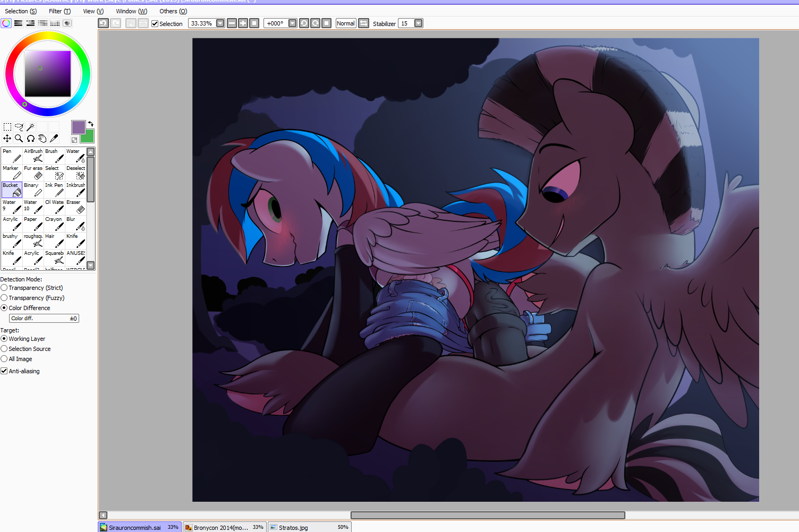Reset the canvas zoom level

(254, 23)
